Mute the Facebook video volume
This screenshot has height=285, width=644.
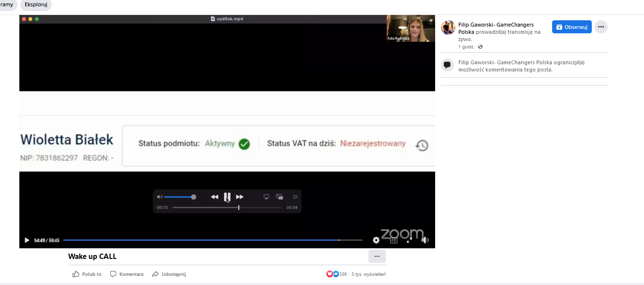425,240
